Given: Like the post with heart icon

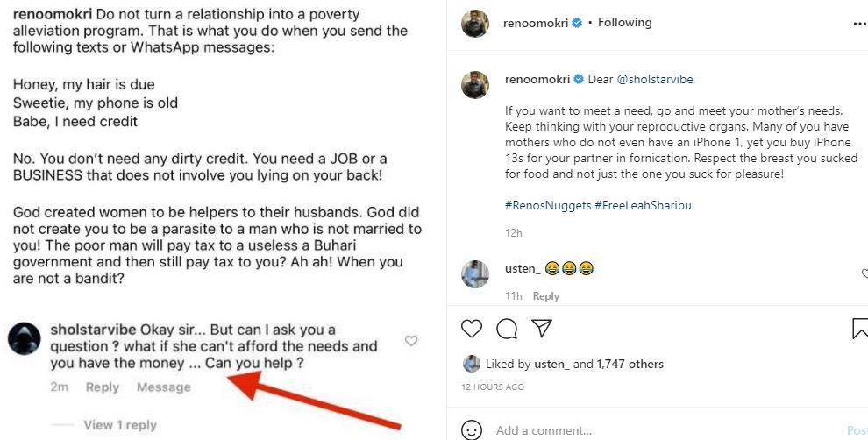Looking at the screenshot, I should pyautogui.click(x=472, y=329).
